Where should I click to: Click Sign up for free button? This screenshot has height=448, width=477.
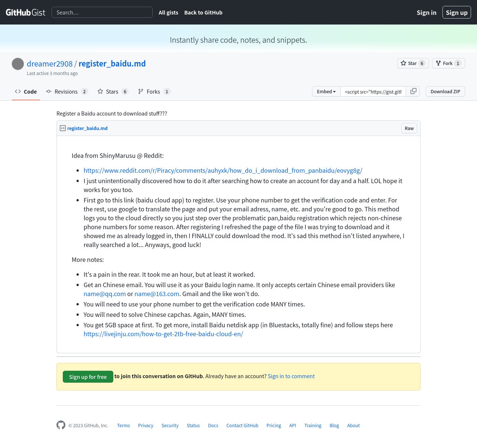88,377
